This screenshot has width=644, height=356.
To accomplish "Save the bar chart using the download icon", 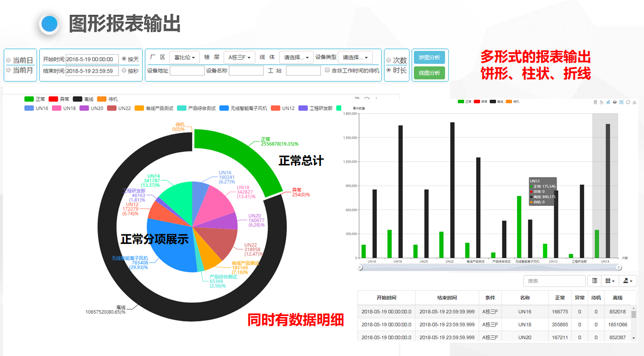I will pos(635,102).
